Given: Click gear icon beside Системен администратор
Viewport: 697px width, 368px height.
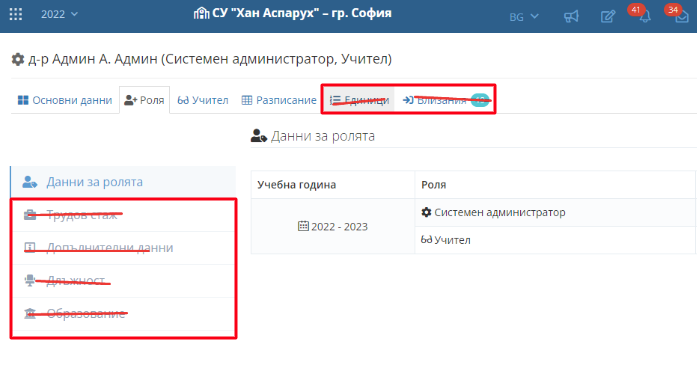Looking at the screenshot, I should tap(426, 212).
